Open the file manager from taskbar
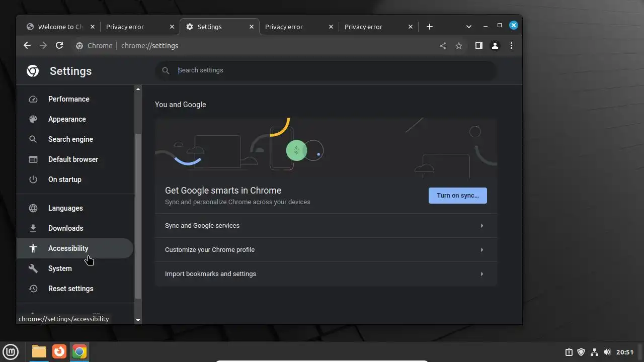Image resolution: width=644 pixels, height=362 pixels. [39, 351]
